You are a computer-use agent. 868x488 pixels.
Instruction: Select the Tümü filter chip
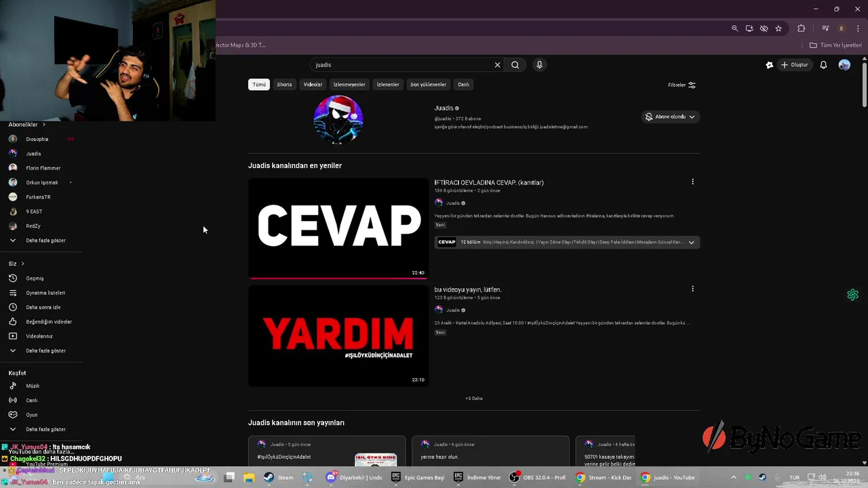coord(259,85)
